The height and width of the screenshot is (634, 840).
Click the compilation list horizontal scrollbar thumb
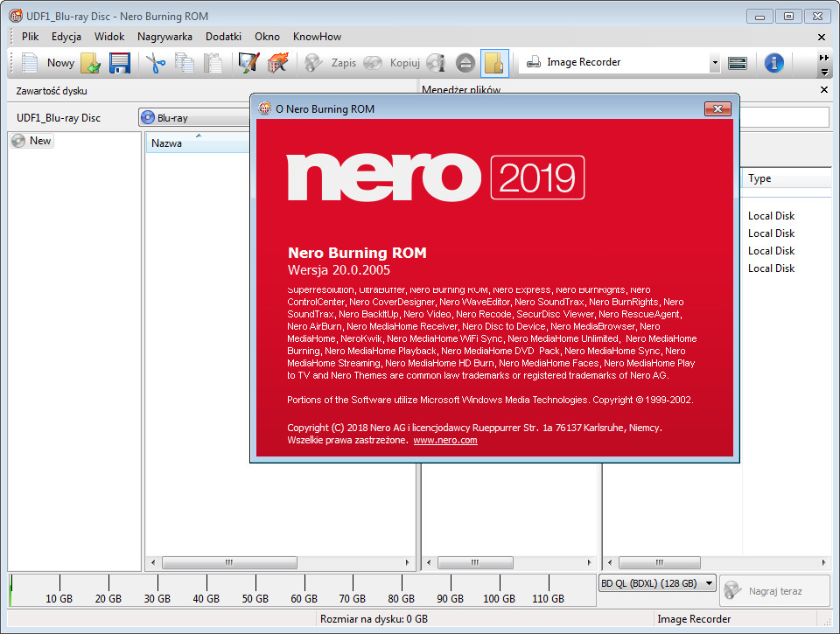click(x=229, y=562)
